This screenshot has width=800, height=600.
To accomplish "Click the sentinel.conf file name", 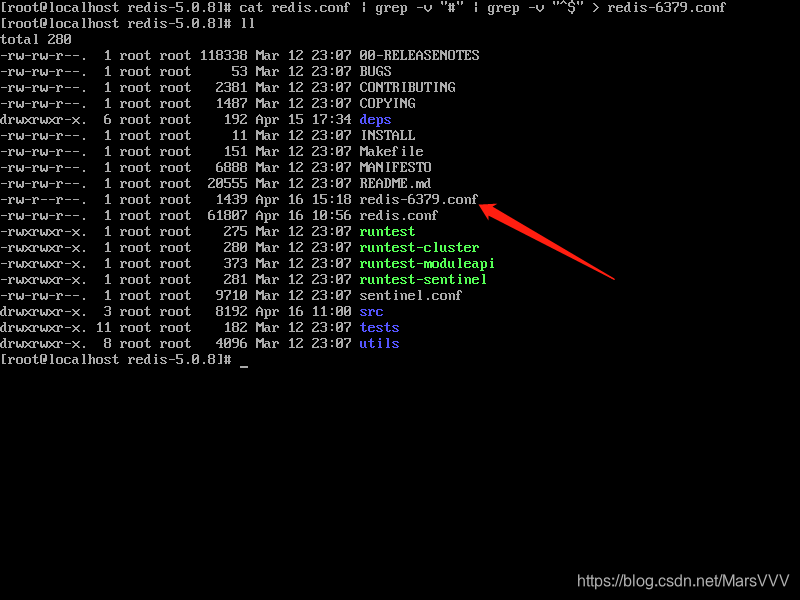I will point(411,295).
